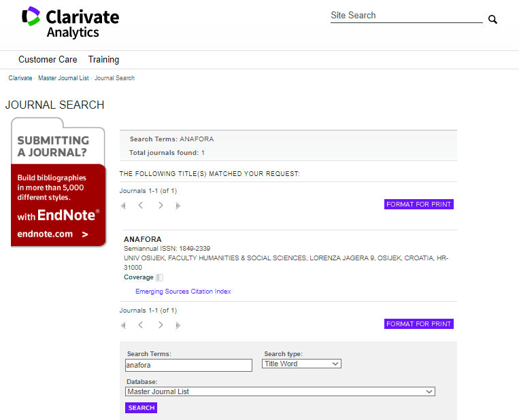Go to next page in bottom pager
Image resolution: width=519 pixels, height=420 pixels.
pos(161,325)
